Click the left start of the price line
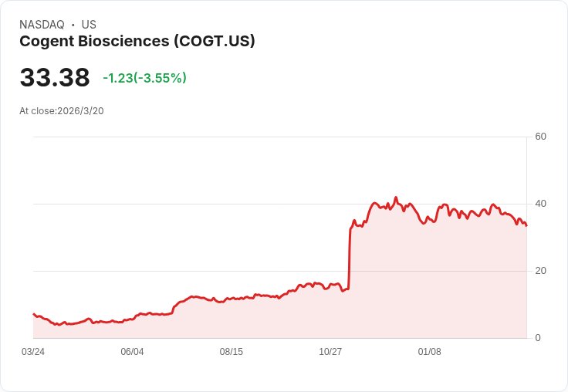 pyautogui.click(x=33, y=314)
